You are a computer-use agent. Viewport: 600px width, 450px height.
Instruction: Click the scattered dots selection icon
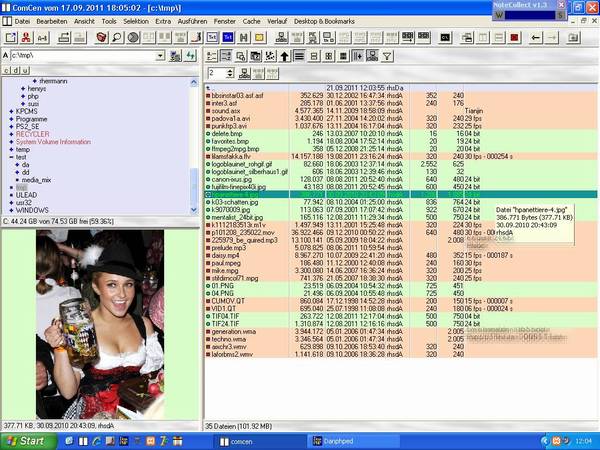point(270,57)
